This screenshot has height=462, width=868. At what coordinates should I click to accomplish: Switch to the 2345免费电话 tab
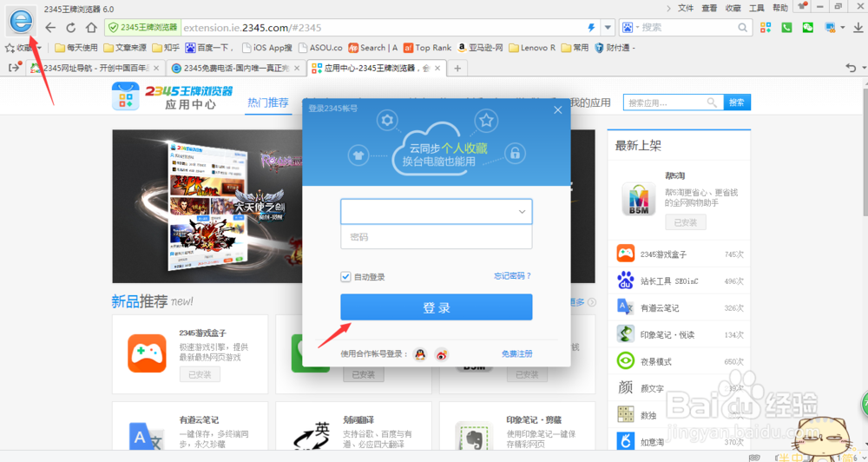[236, 68]
